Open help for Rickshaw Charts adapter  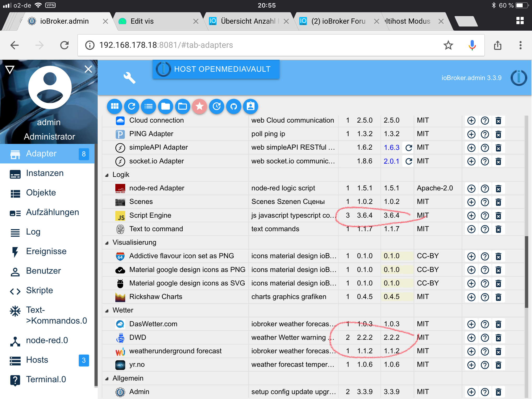pyautogui.click(x=485, y=297)
